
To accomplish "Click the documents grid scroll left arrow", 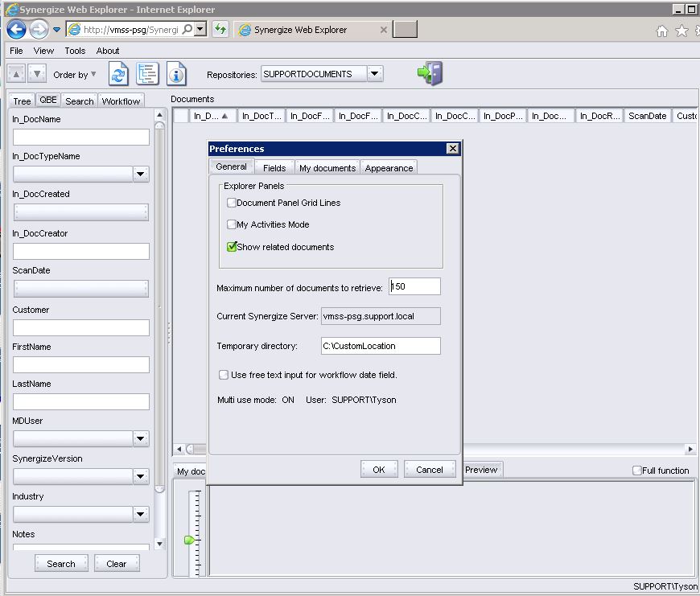I will pos(179,449).
